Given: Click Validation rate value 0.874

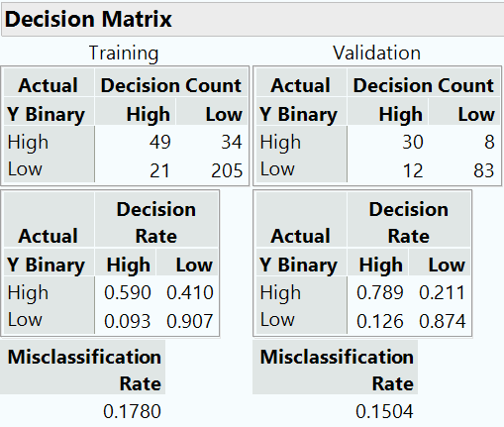Looking at the screenshot, I should tap(443, 321).
